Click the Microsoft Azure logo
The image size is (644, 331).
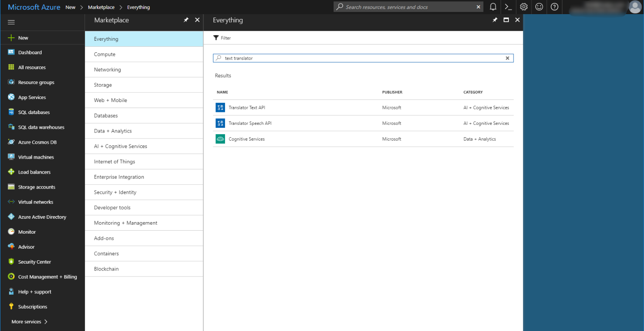click(34, 7)
